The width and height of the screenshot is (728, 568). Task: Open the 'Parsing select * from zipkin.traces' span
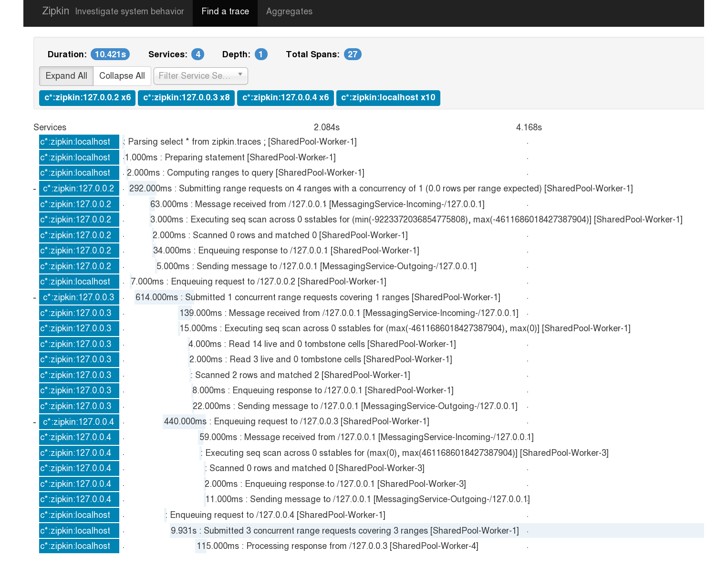(240, 142)
